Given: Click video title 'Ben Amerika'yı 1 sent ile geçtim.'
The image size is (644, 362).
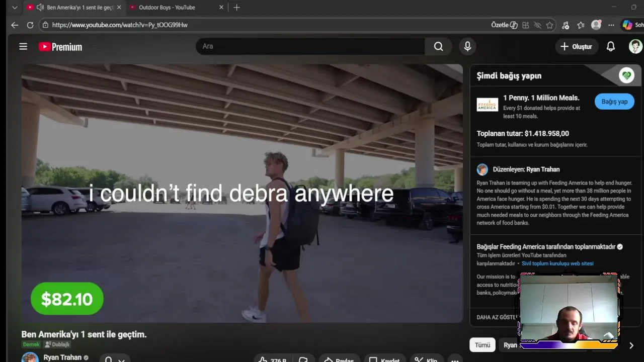Looking at the screenshot, I should click(x=84, y=334).
